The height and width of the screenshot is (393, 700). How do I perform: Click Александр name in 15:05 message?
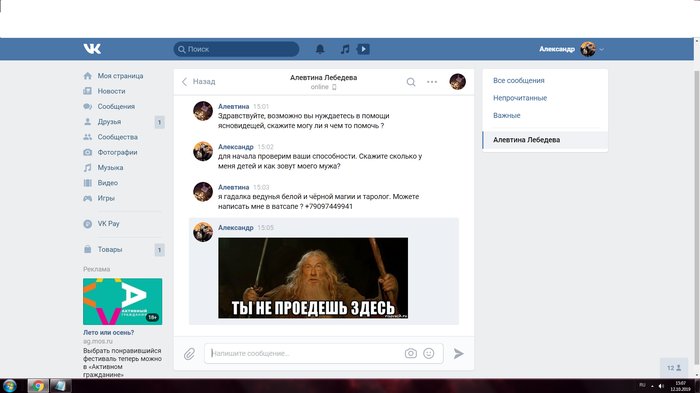236,227
